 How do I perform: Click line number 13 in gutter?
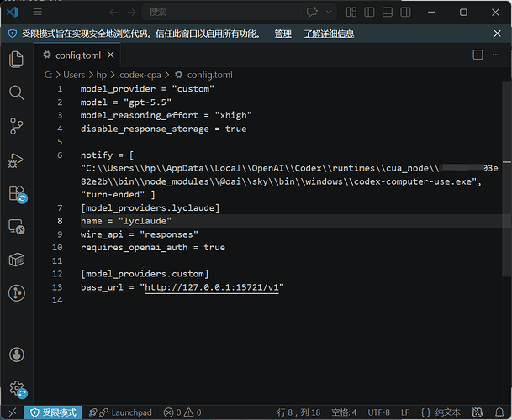tap(57, 287)
